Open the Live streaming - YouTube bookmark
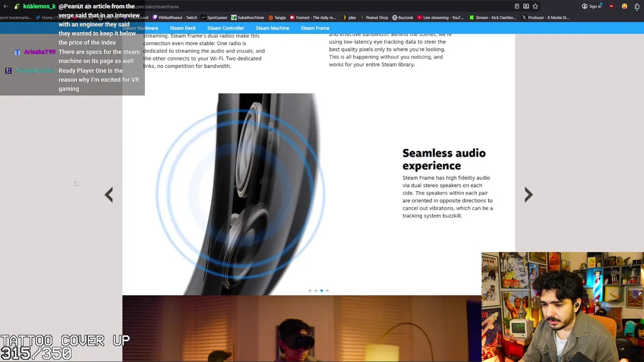This screenshot has width=644, height=362. click(440, 18)
